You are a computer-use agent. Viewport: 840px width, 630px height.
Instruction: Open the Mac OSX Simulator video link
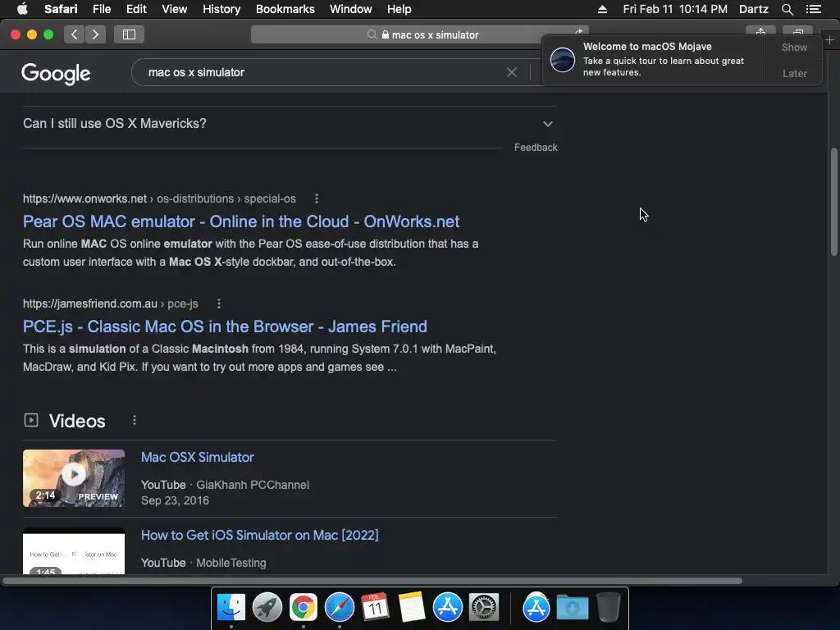coord(197,458)
